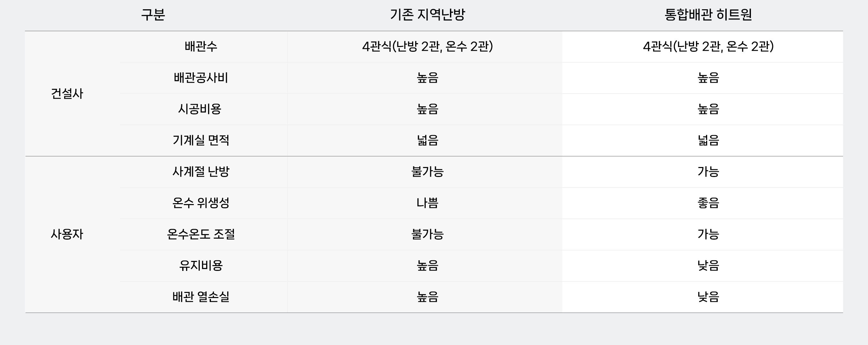Select 불가능 in the 사계절 난방 row
Viewport: 868px width, 345px height.
click(x=427, y=172)
